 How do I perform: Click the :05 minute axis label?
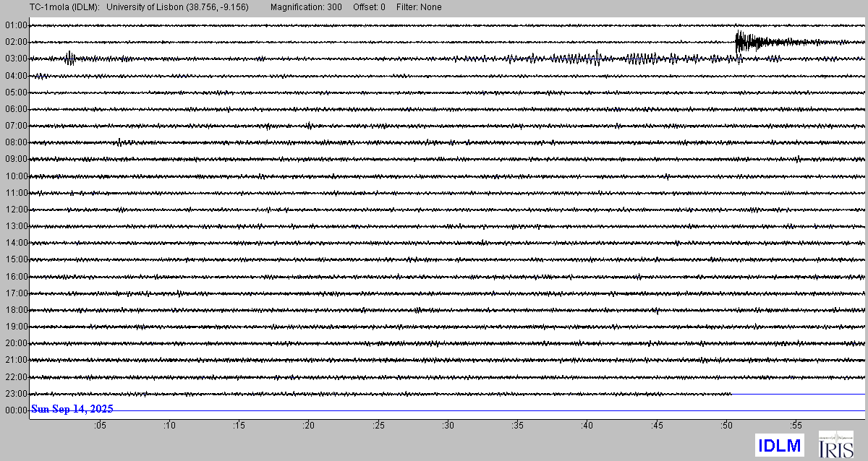point(100,426)
